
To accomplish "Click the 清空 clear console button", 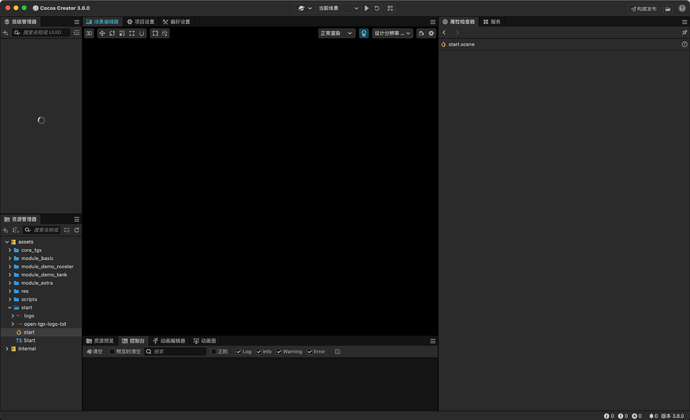I will pos(95,352).
